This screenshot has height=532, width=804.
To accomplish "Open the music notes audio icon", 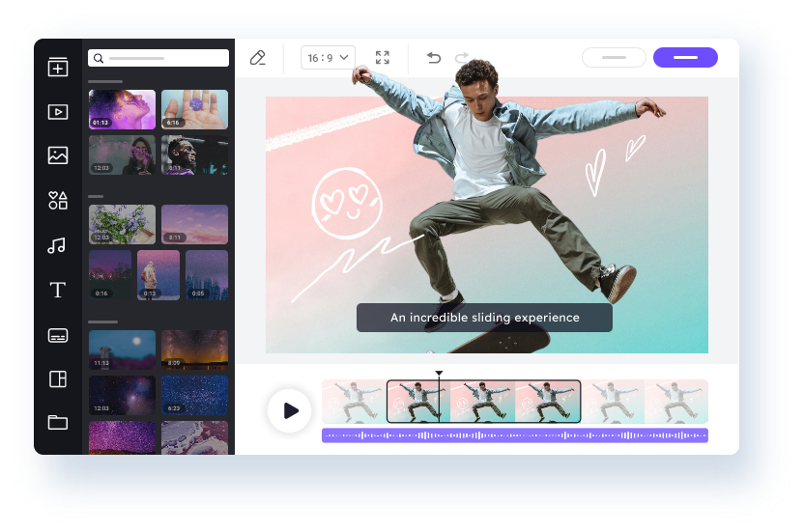I will (x=58, y=245).
